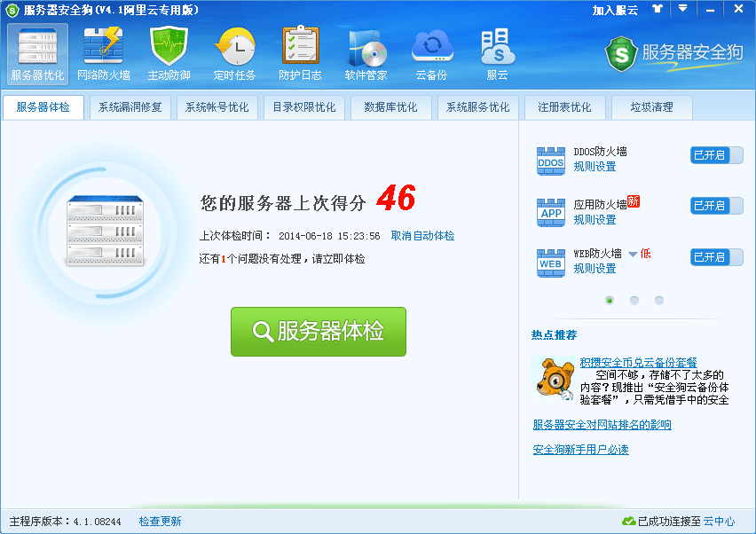Select the first pagination dot
The height and width of the screenshot is (534, 756).
point(610,300)
